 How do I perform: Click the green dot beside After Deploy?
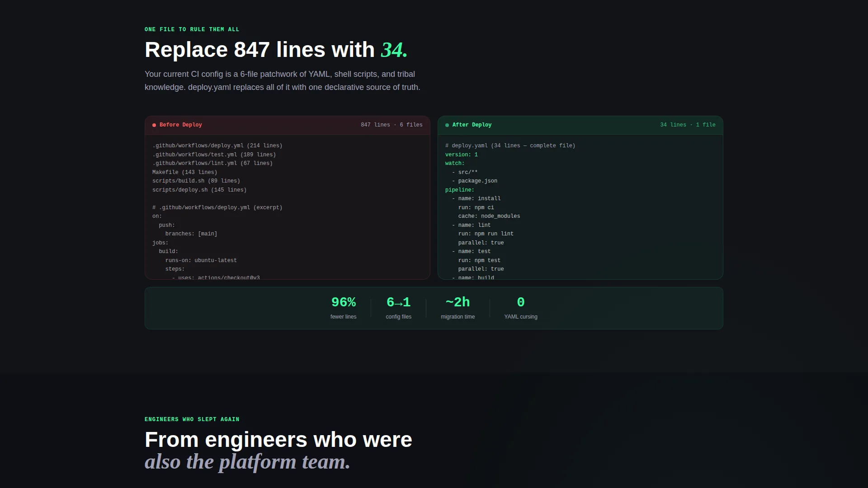(447, 125)
